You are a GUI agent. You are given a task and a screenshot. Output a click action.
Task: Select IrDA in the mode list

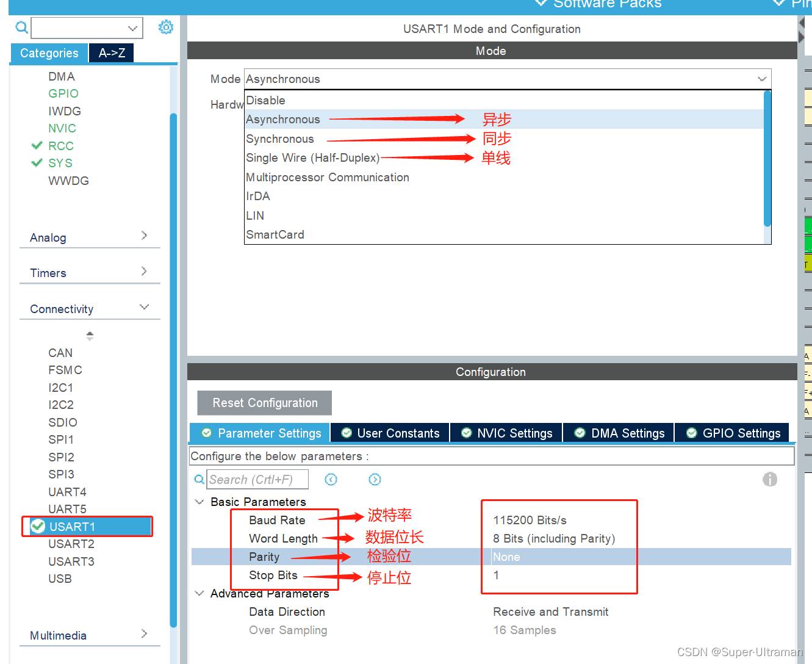click(504, 196)
